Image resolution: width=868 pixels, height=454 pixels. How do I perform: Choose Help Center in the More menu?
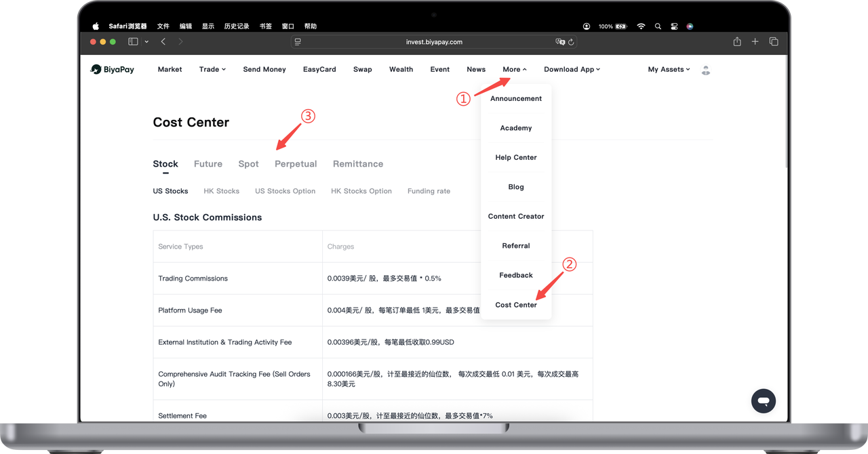pyautogui.click(x=516, y=157)
